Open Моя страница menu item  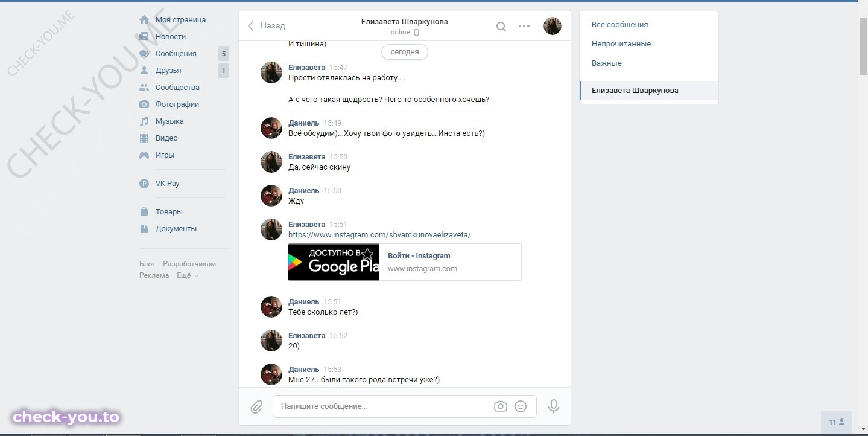pos(182,20)
